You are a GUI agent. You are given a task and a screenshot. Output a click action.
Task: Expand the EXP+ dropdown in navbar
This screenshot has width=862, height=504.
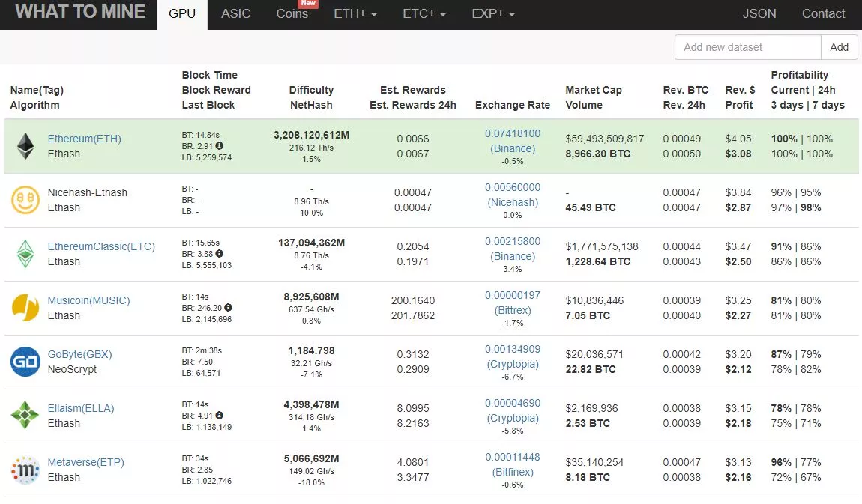tap(493, 14)
